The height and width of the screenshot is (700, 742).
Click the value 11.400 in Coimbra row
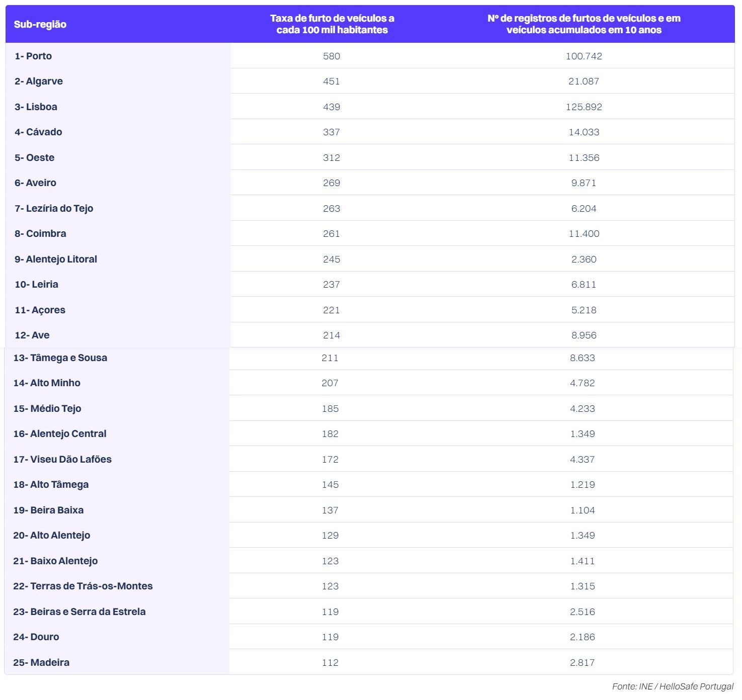[x=584, y=234]
